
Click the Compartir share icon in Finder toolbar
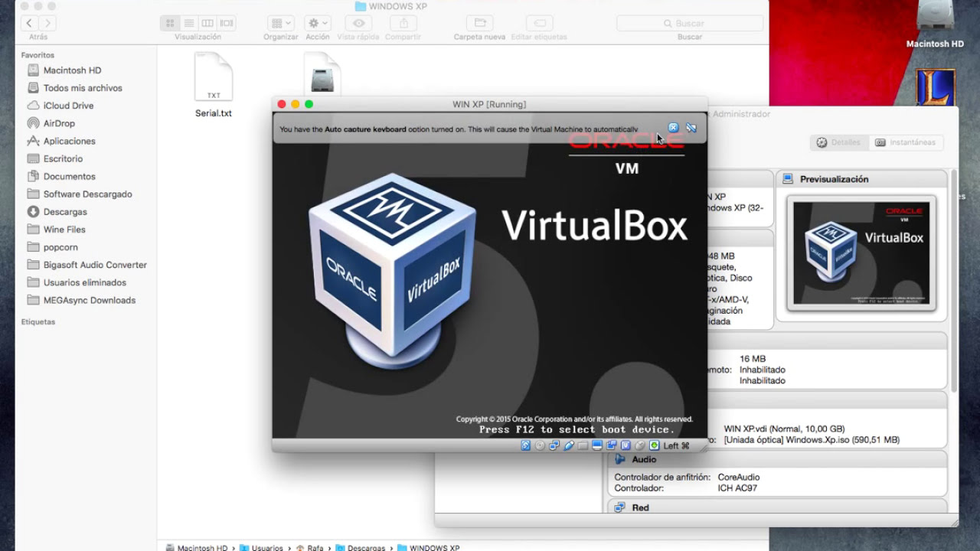pyautogui.click(x=403, y=23)
